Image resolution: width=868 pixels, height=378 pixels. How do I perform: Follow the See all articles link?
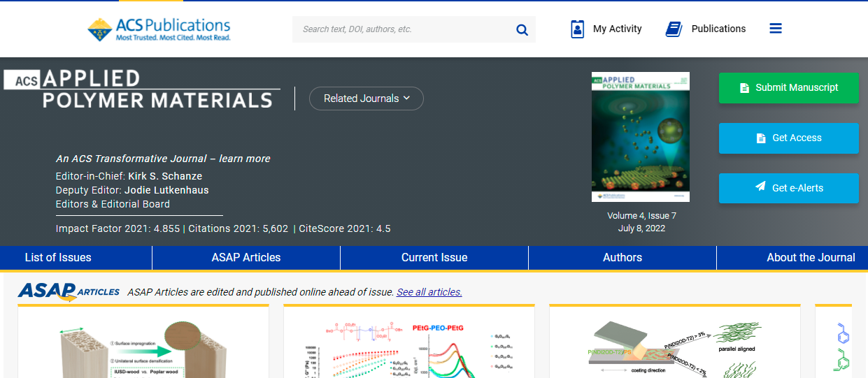tap(429, 292)
